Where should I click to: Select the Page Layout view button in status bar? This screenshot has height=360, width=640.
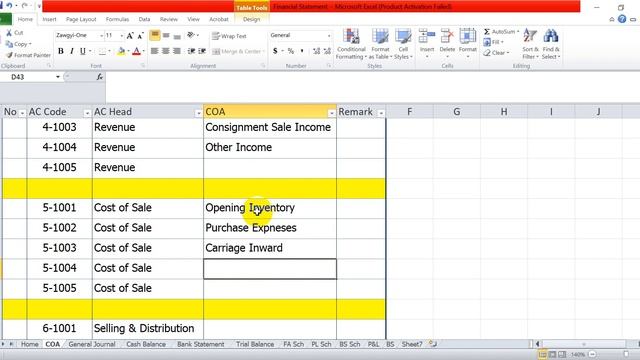point(552,354)
